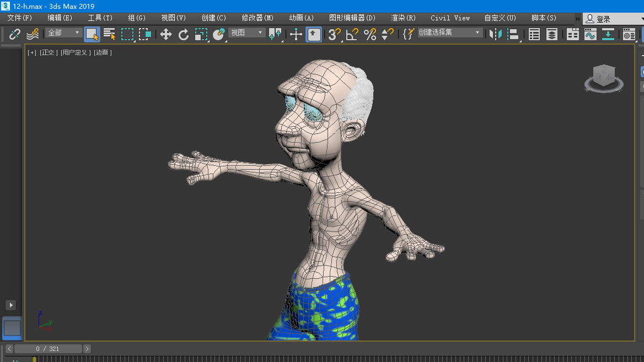The height and width of the screenshot is (362, 644).
Task: Click the viewport [+] general menu label
Action: pos(32,52)
